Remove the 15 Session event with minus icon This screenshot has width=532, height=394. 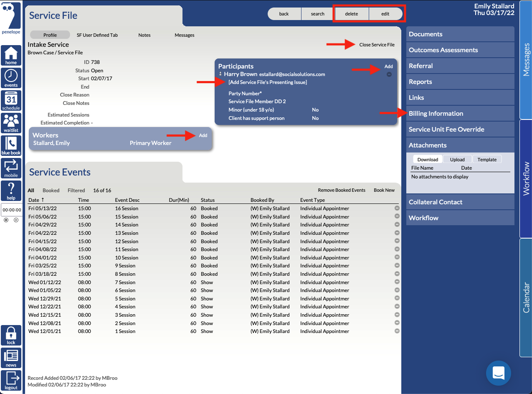pyautogui.click(x=397, y=216)
